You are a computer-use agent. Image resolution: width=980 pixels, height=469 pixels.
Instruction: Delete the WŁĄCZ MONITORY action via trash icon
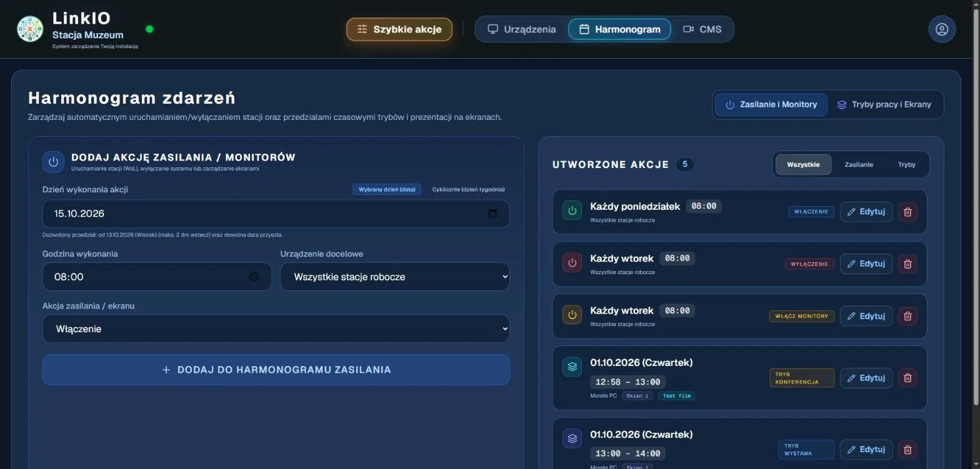[907, 316]
